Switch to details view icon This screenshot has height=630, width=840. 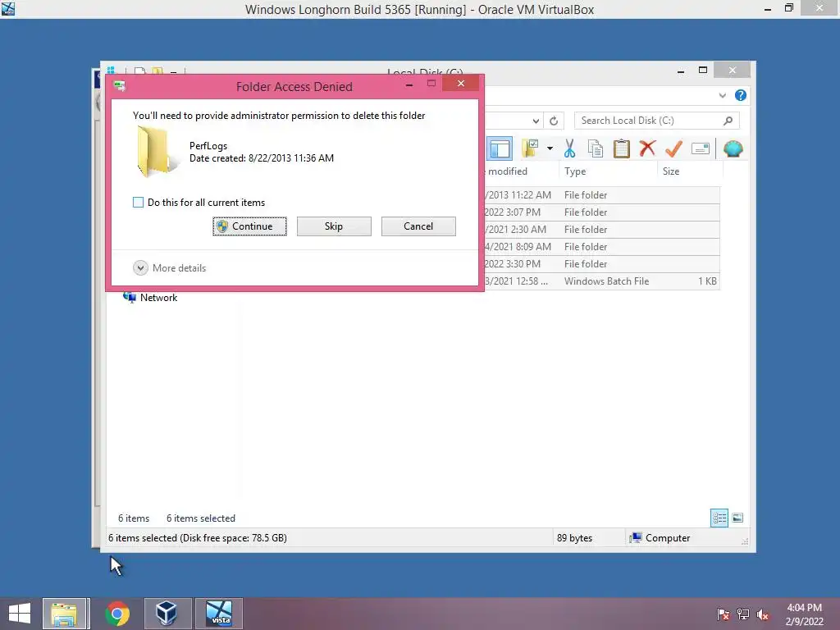pyautogui.click(x=719, y=518)
